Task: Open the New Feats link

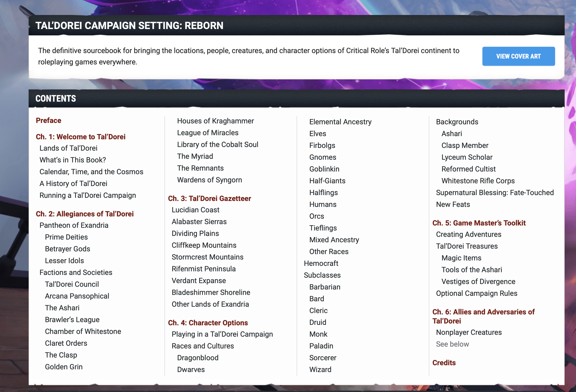Action: (453, 204)
